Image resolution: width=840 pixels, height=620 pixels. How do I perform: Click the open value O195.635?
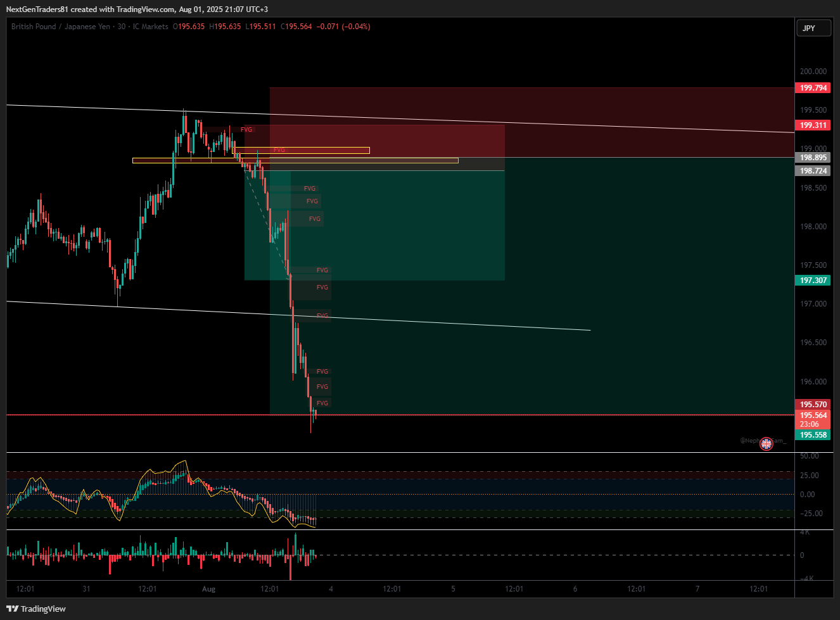coord(189,27)
